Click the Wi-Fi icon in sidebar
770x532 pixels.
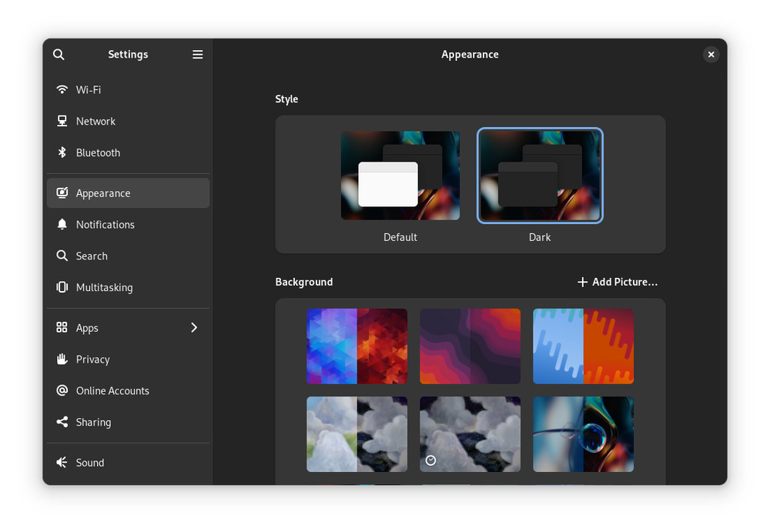pyautogui.click(x=62, y=90)
